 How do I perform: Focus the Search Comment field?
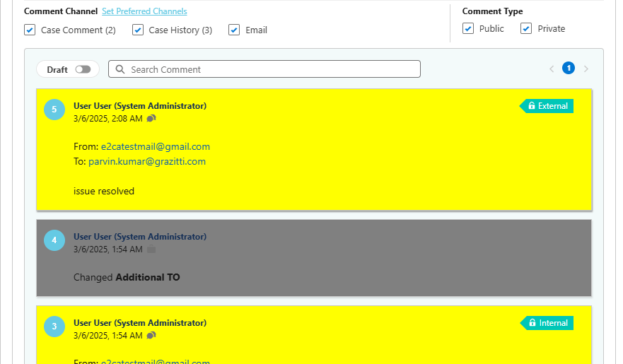coord(264,69)
